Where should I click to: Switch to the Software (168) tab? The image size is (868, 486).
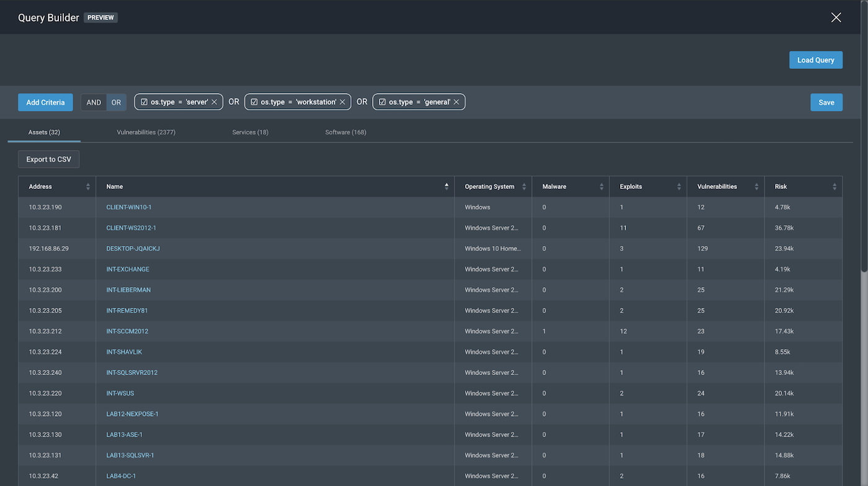tap(345, 132)
